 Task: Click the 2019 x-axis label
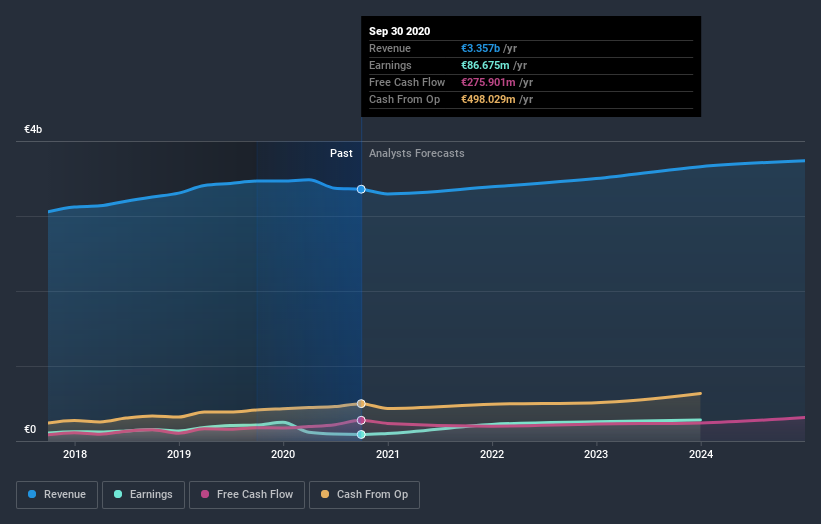[x=179, y=454]
